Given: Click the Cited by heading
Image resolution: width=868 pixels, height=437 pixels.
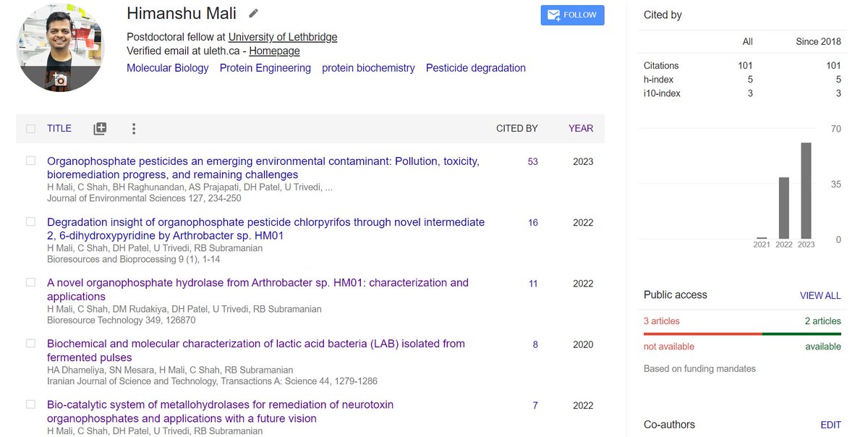Looking at the screenshot, I should pos(663,14).
